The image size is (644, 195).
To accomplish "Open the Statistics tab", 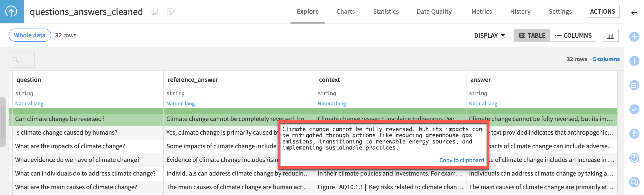I will 386,12.
